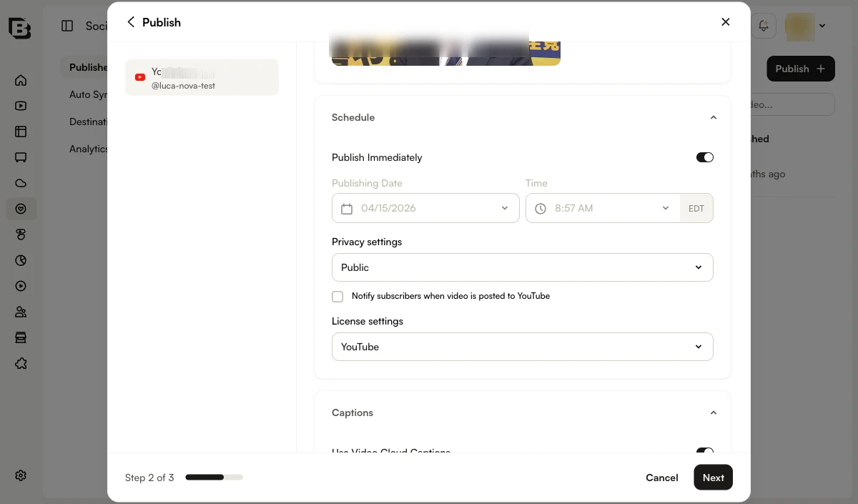The image size is (858, 504).
Task: Click the calendar icon in Publishing Date
Action: (347, 209)
